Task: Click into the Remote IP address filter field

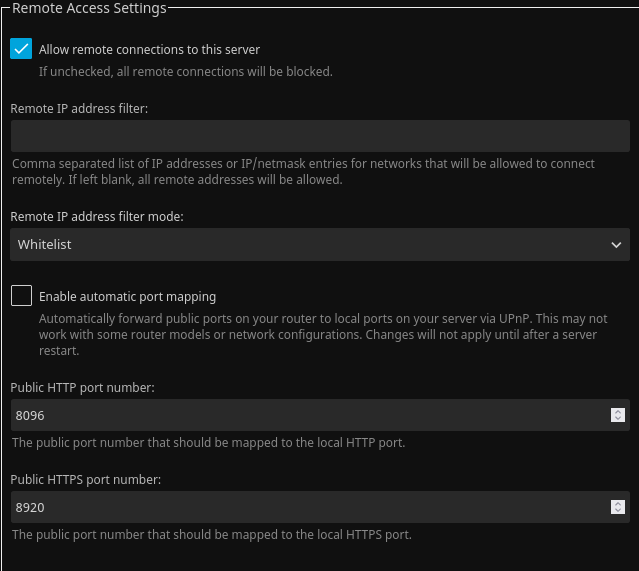Action: point(320,136)
